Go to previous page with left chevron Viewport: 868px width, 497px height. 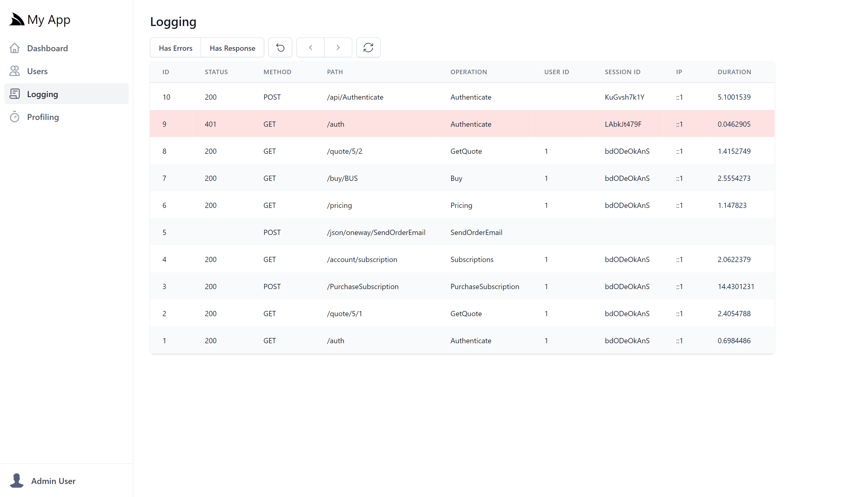(x=310, y=47)
